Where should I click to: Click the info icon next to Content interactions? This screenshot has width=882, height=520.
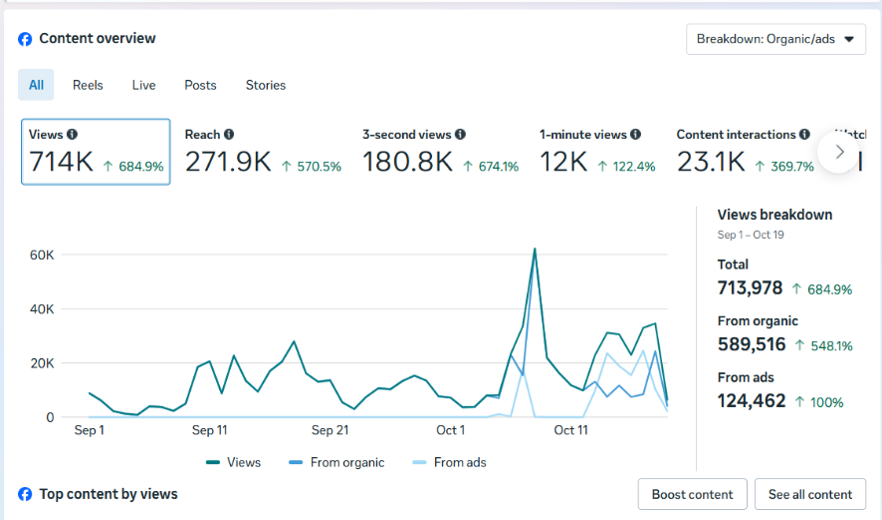pyautogui.click(x=804, y=135)
